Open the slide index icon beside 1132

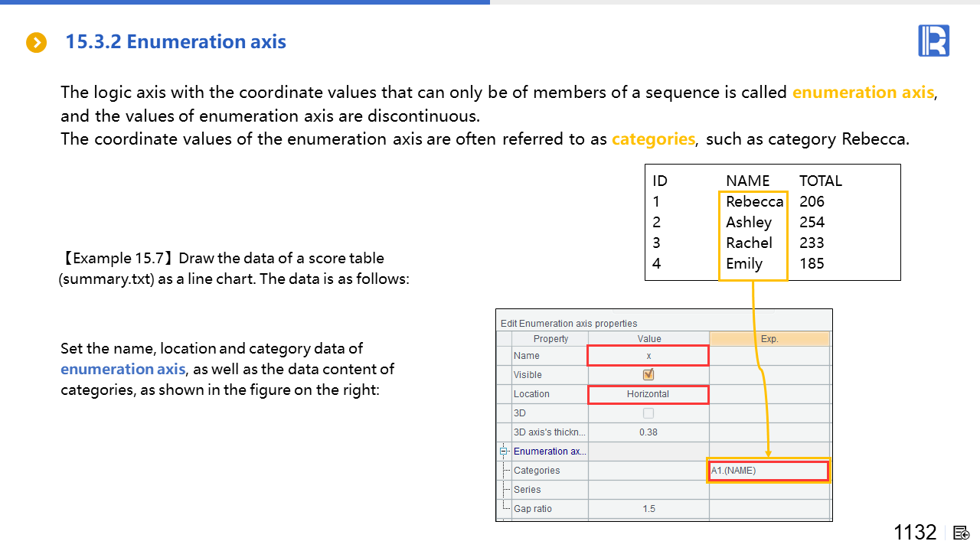coord(962,533)
